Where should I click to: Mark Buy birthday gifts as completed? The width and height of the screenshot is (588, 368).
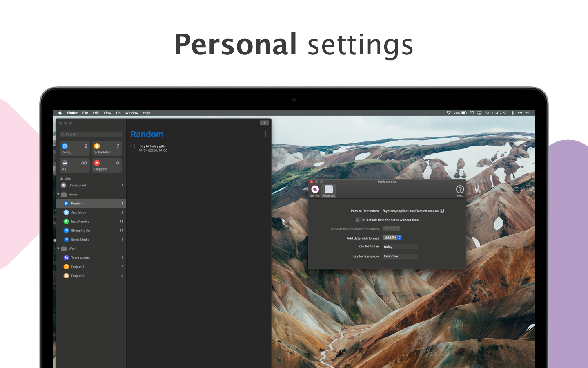(x=133, y=146)
